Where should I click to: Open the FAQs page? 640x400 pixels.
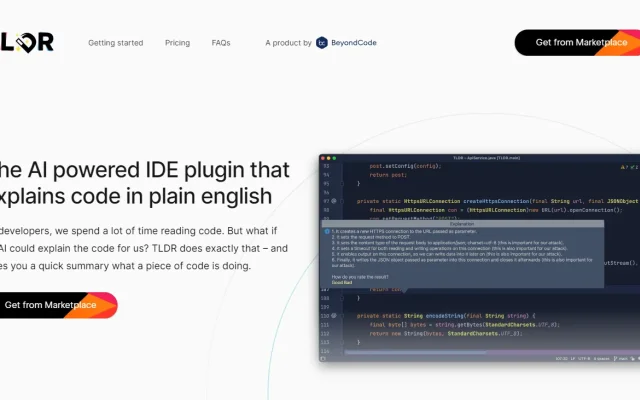click(x=221, y=43)
